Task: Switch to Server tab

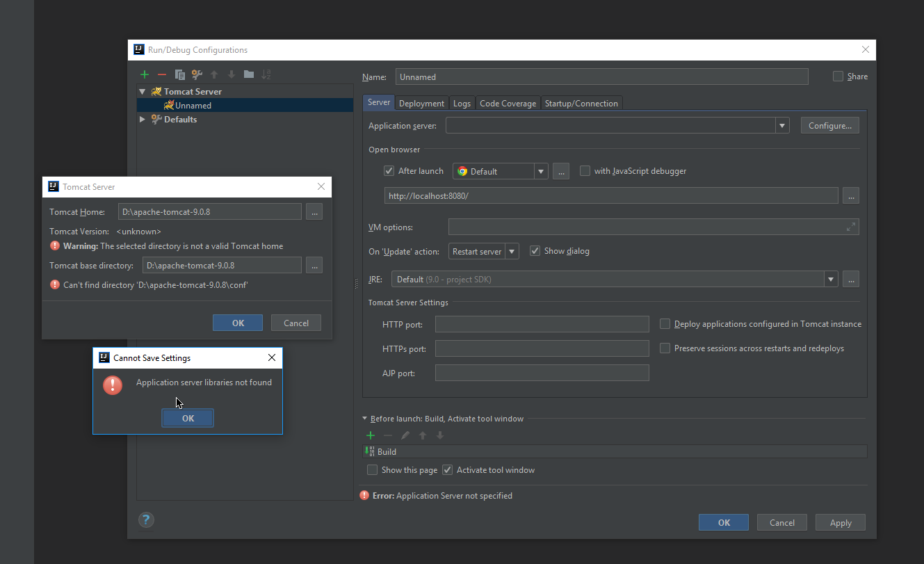Action: 379,102
